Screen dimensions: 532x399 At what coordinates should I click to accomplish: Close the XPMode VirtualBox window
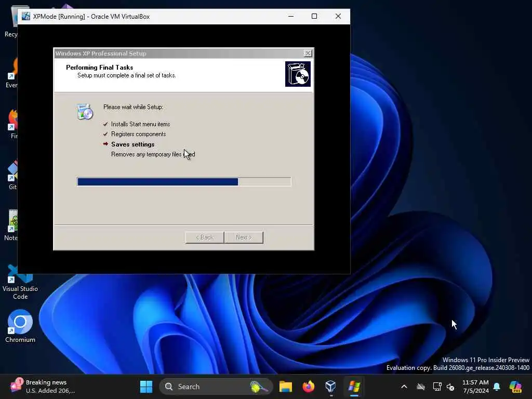338,16
